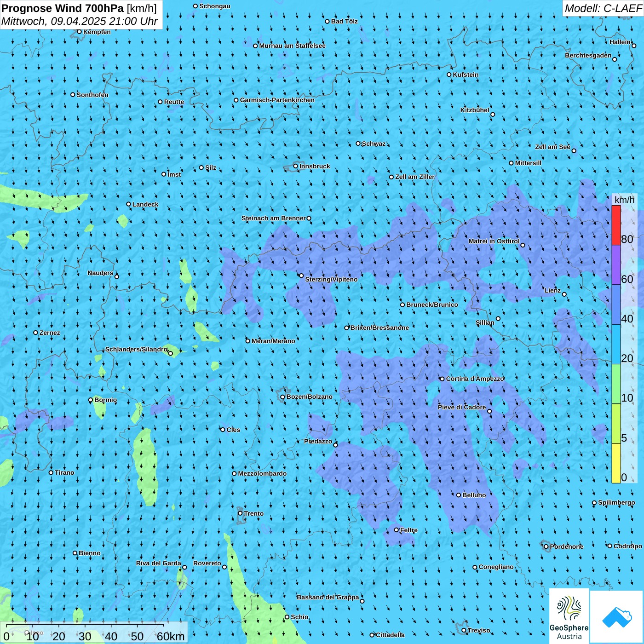Click the Brixen/Bressanone label
Viewport: 644px width, 644px height.
[379, 328]
